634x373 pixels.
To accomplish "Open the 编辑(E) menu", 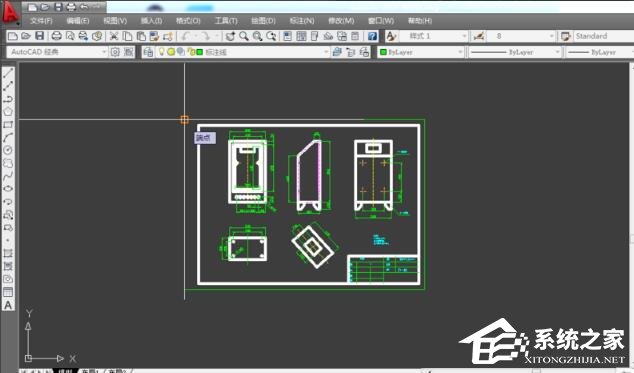I will [x=78, y=21].
